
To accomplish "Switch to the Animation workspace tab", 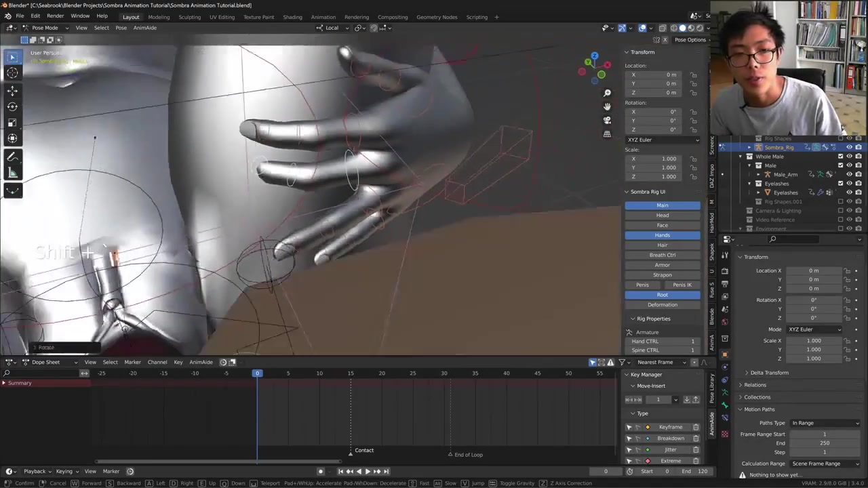I will (x=323, y=17).
